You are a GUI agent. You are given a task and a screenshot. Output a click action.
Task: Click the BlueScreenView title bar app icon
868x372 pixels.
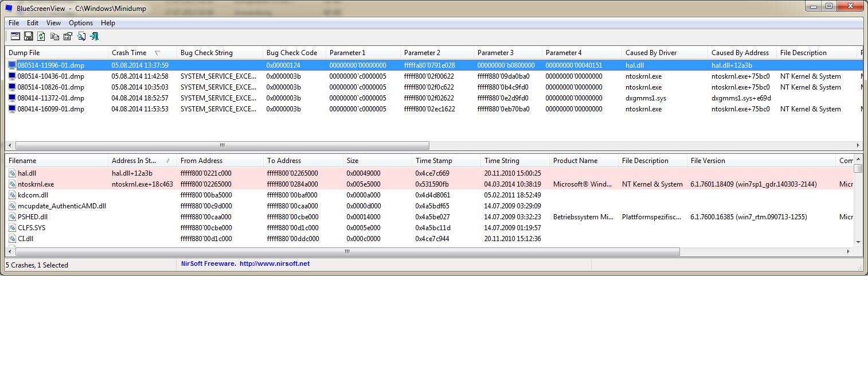9,7
